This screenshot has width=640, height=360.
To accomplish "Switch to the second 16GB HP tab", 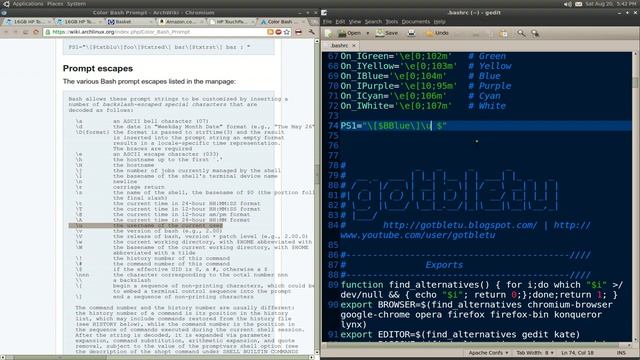I will [x=78, y=21].
